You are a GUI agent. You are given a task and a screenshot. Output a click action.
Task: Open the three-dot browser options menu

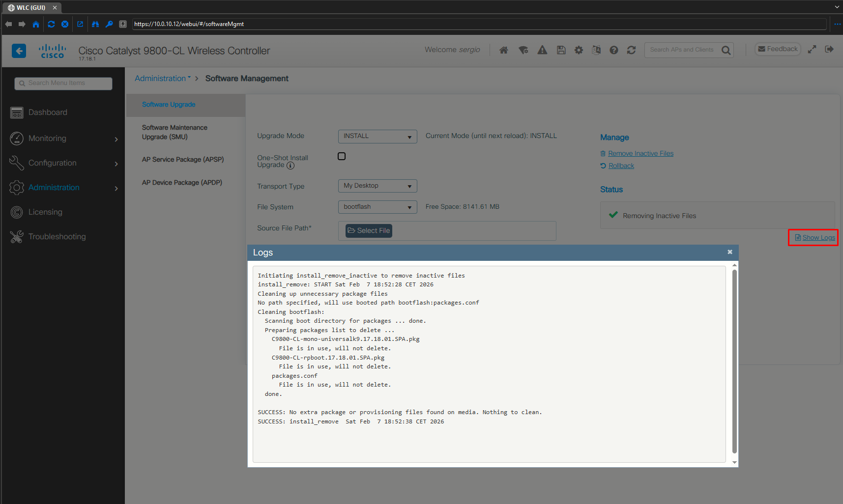[837, 24]
